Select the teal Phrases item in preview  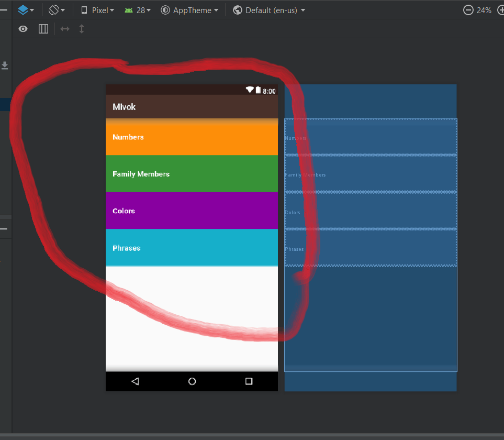[x=192, y=248]
